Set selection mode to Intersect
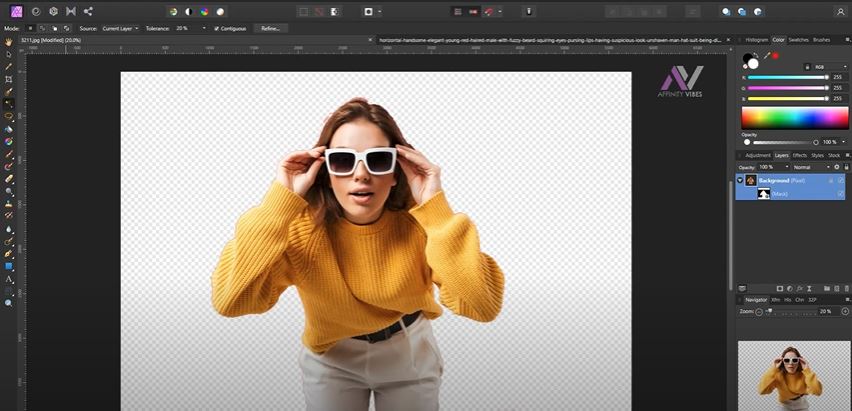This screenshot has width=852, height=411. pos(66,28)
